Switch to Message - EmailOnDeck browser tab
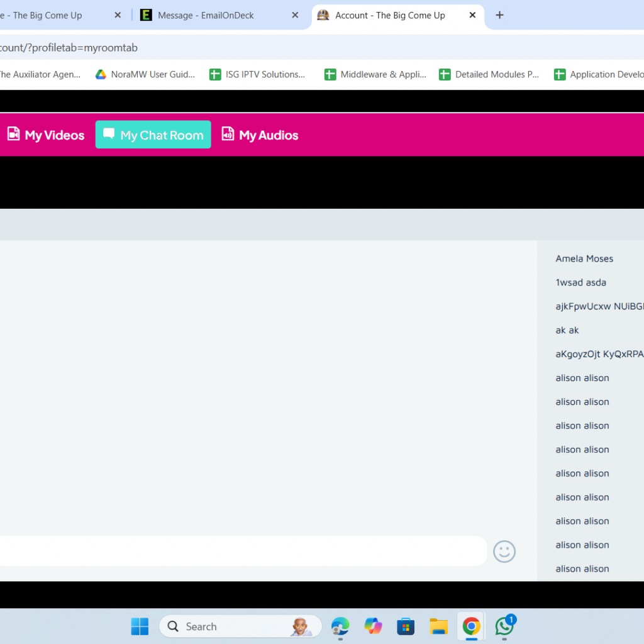Screen dimensions: 644x644 click(206, 15)
